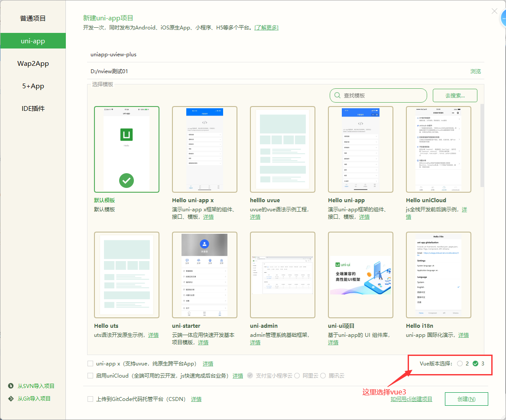Open the 了解更多 link
This screenshot has height=420, width=506.
coord(266,27)
